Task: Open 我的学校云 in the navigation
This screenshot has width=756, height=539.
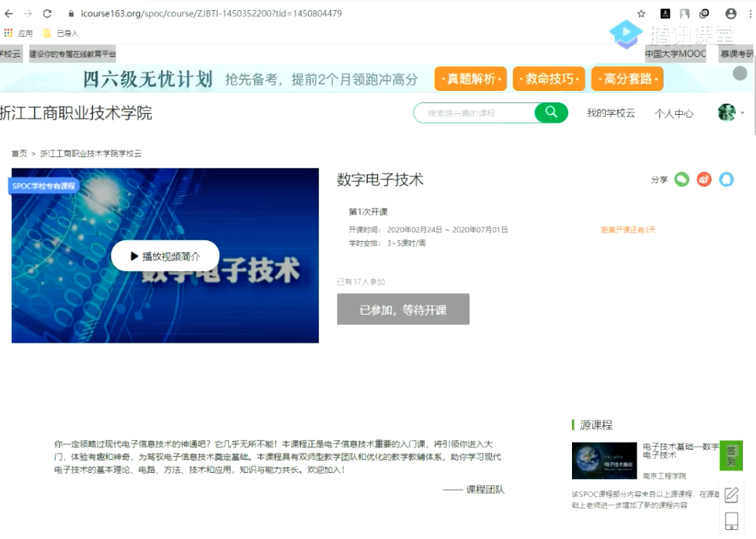Action: 610,113
